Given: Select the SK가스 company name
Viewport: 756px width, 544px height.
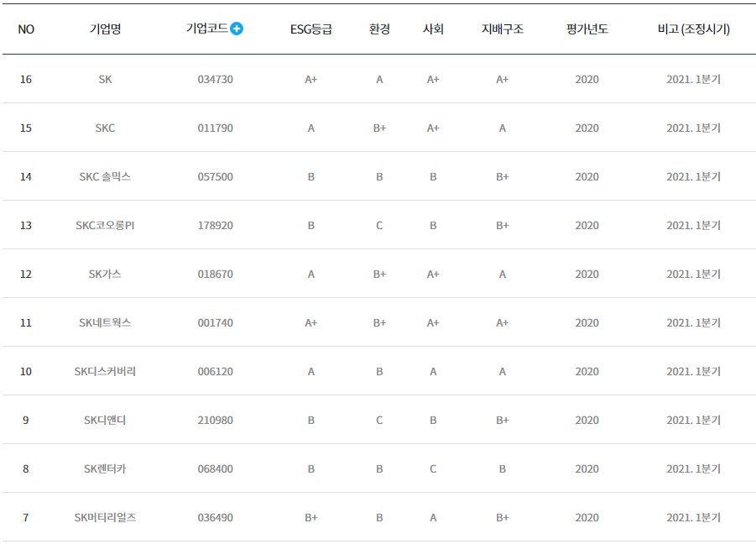Looking at the screenshot, I should pyautogui.click(x=105, y=274).
